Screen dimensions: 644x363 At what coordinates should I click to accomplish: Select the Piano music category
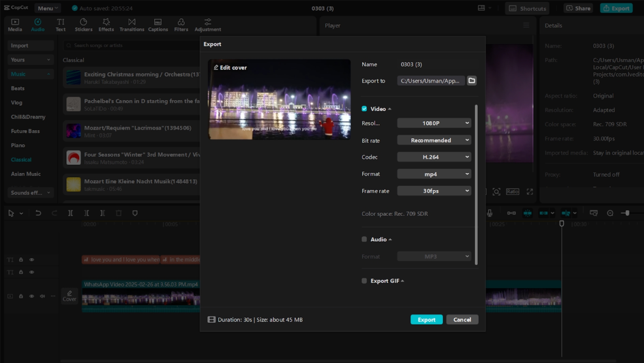[18, 145]
